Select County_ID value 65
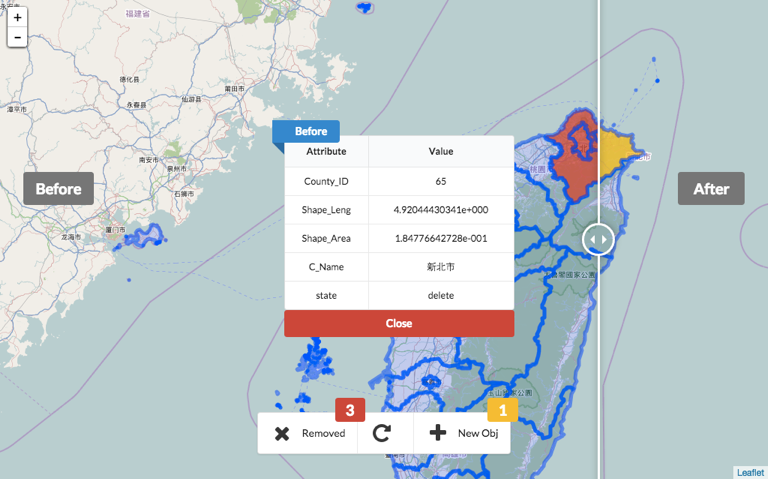Image resolution: width=768 pixels, height=479 pixels. point(441,182)
